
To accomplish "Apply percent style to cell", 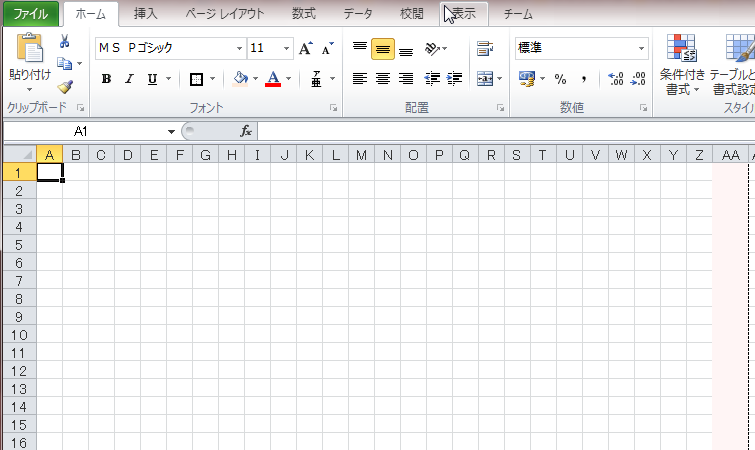I will click(560, 79).
